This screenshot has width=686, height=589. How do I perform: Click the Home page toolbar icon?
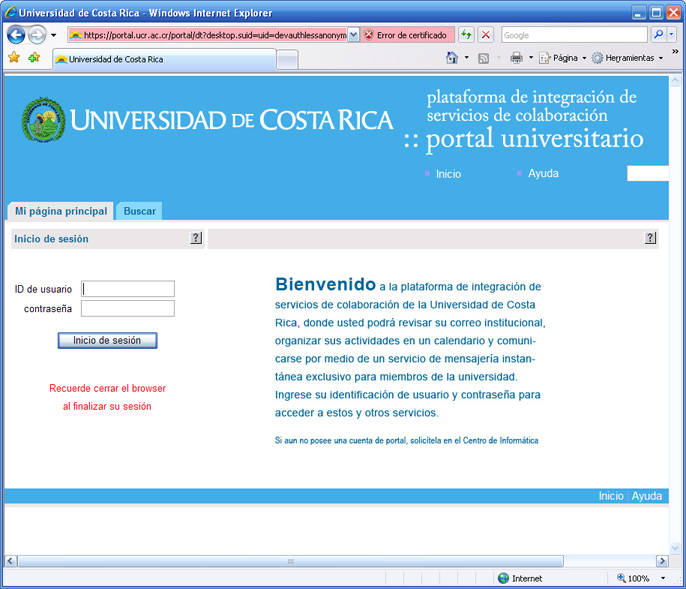point(452,58)
